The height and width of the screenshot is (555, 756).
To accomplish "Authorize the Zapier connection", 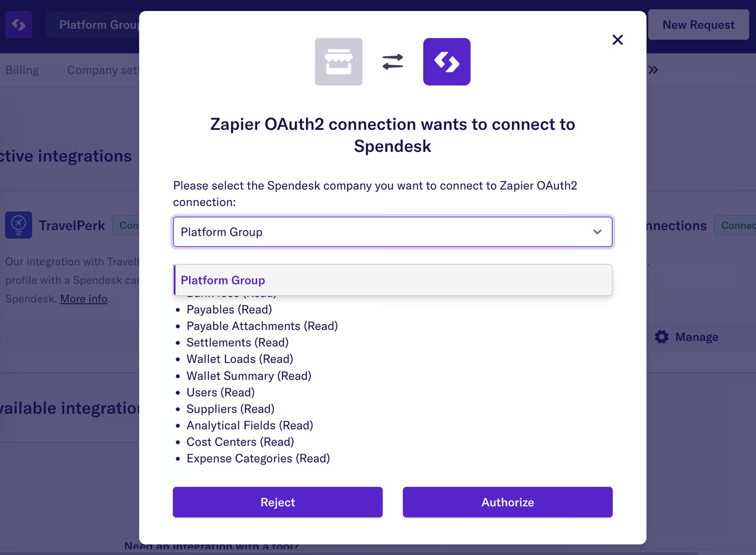I will [x=507, y=502].
